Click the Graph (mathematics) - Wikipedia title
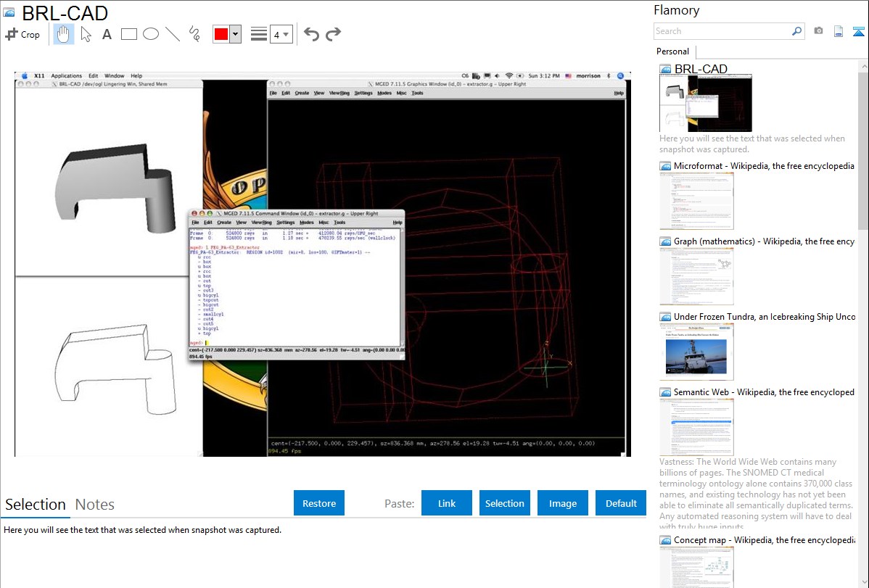 tap(764, 241)
